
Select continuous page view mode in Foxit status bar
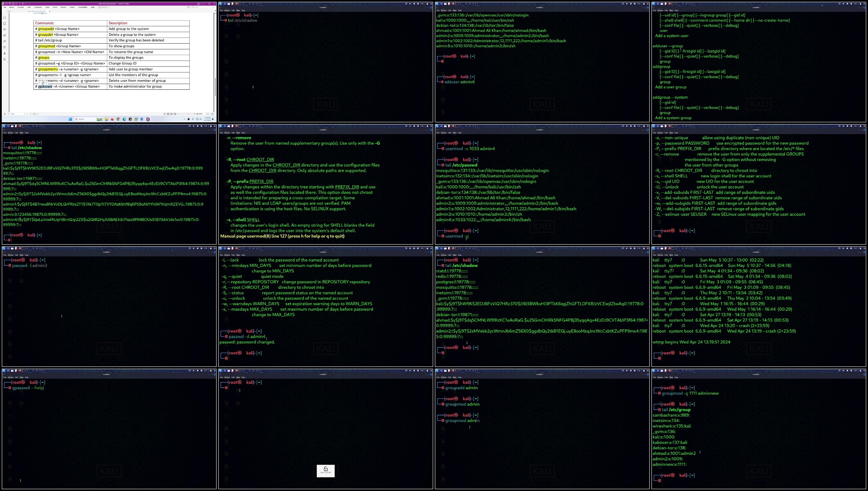168,114
